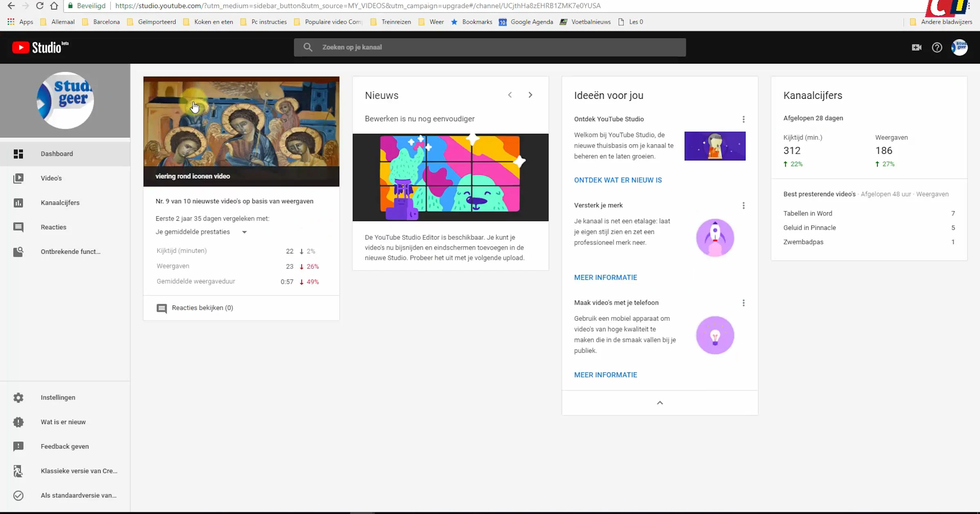Open the Allemaal bookmarks folder

58,22
